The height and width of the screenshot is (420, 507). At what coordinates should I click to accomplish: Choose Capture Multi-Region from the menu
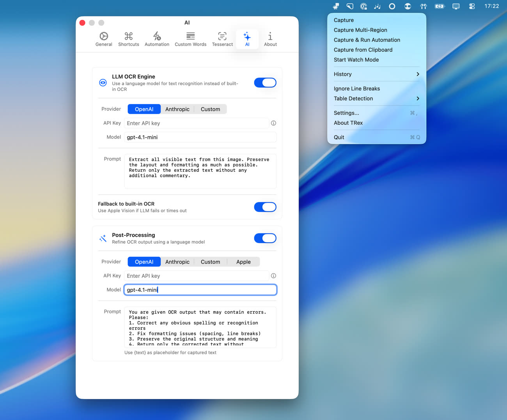pyautogui.click(x=360, y=30)
